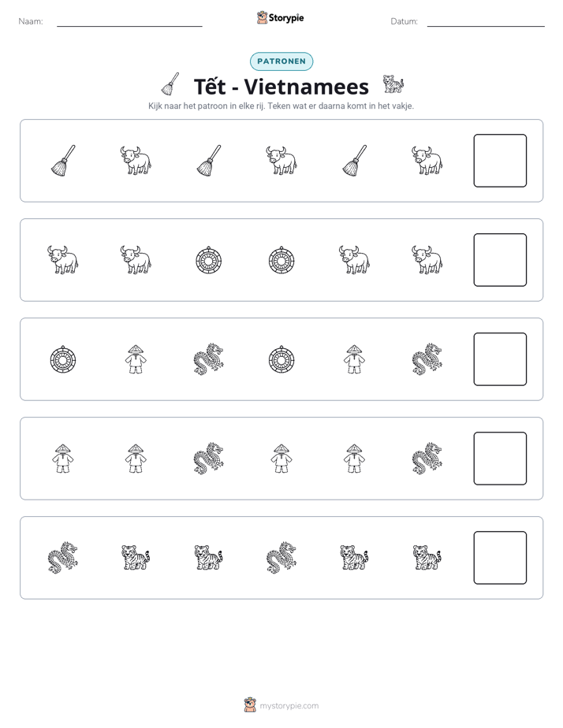563x728 pixels.
Task: Click the first dragon in row five
Action: [x=63, y=558]
